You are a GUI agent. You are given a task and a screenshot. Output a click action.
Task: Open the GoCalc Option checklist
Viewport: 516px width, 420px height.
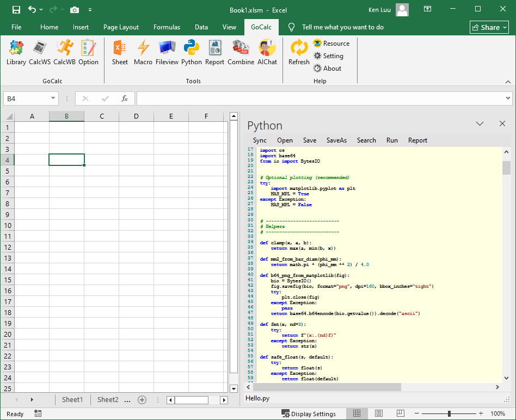pos(88,52)
